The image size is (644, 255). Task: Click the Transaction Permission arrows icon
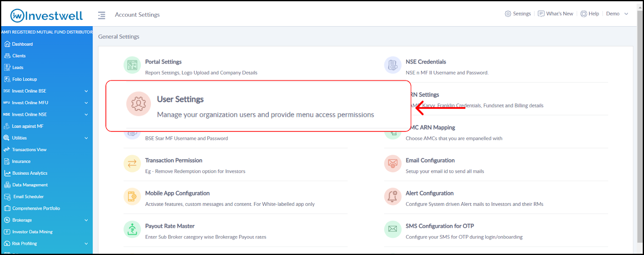coord(132,164)
